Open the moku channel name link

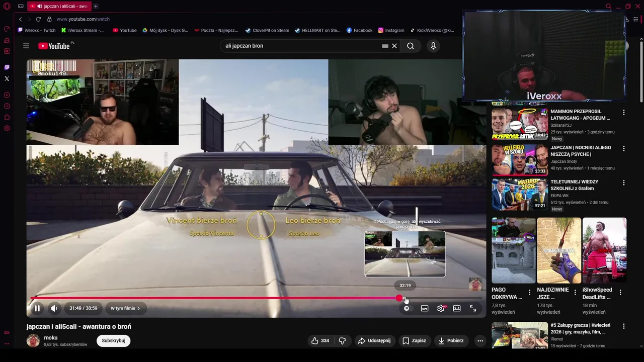50,337
